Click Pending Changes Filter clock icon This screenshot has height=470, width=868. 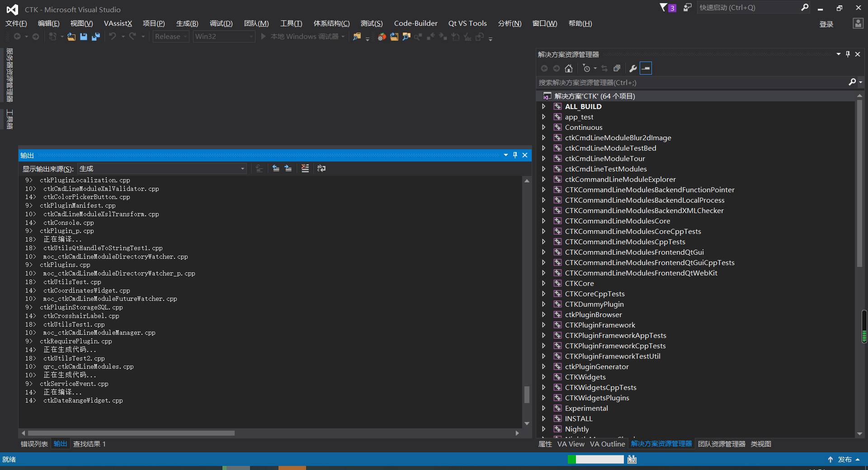point(586,68)
